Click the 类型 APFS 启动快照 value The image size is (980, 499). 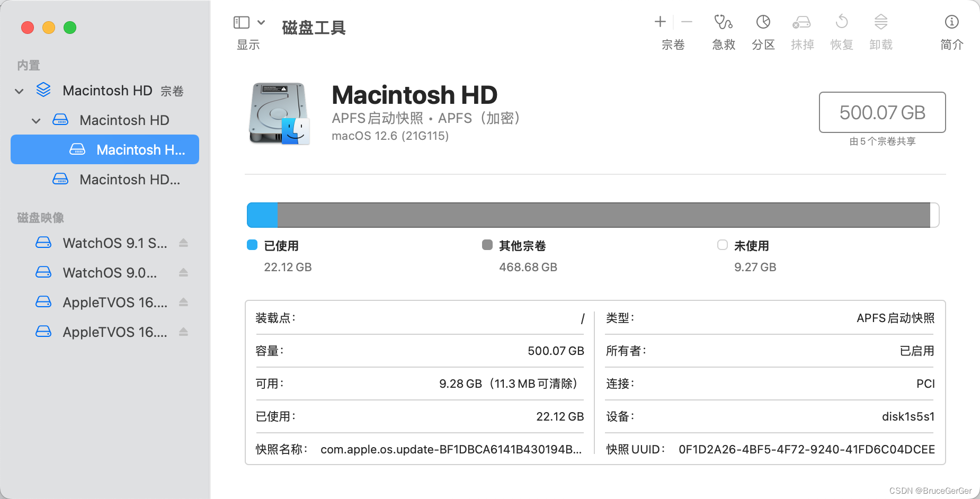tap(896, 318)
